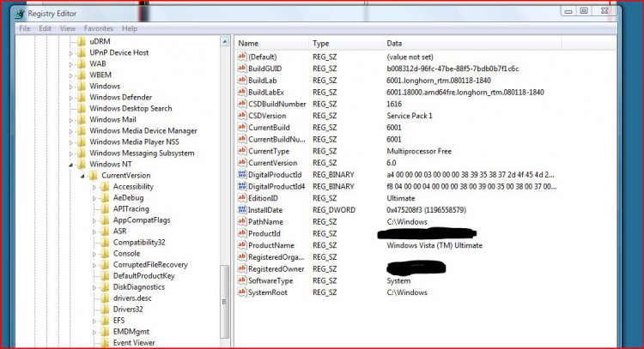
Task: Select the Compatibility32 key
Action: pyautogui.click(x=139, y=243)
